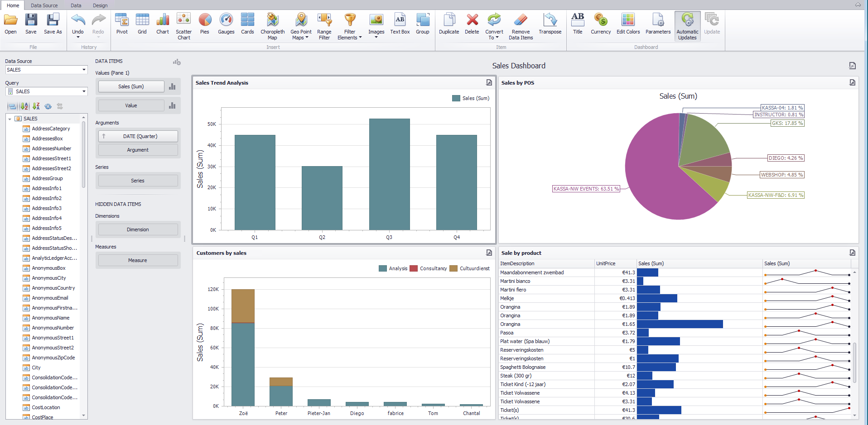Open the Convert To dropdown
This screenshot has height=425, width=868.
(x=494, y=26)
